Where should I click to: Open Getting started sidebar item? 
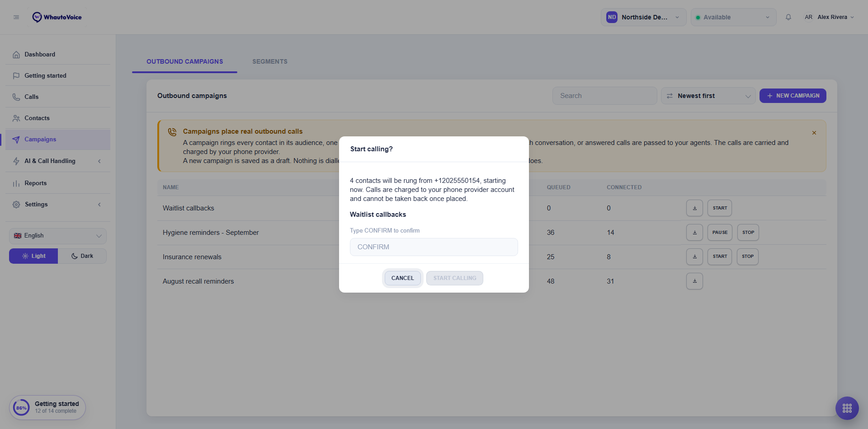click(58, 75)
